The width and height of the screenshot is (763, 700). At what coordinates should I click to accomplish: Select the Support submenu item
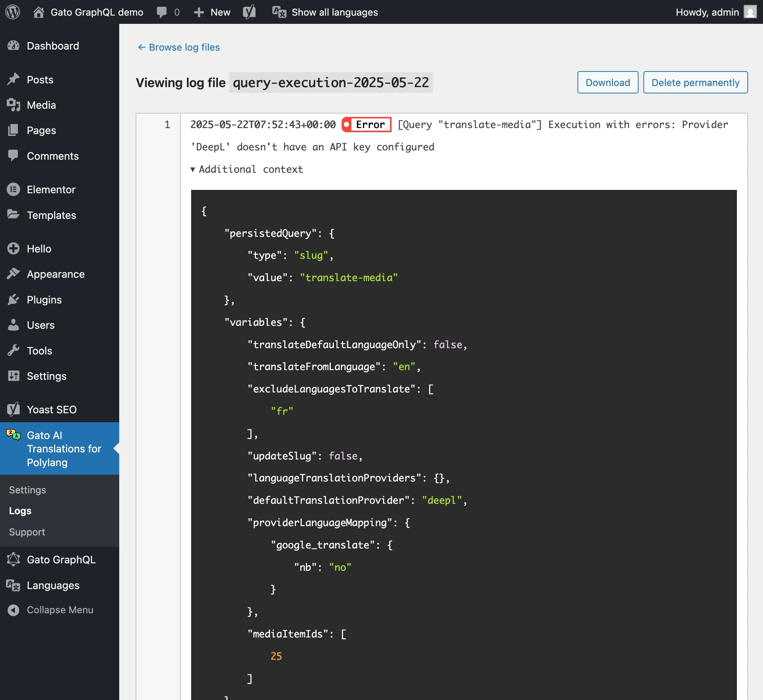[x=27, y=532]
